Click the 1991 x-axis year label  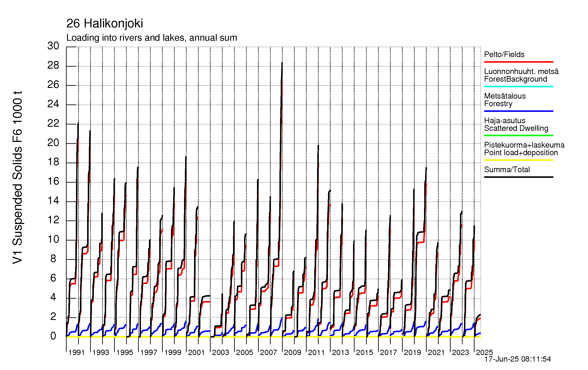tap(76, 352)
